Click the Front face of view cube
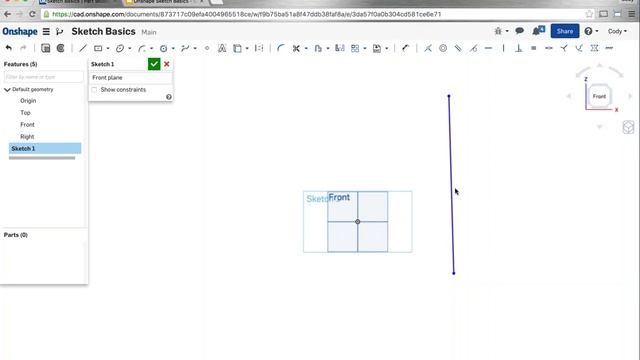 (599, 96)
